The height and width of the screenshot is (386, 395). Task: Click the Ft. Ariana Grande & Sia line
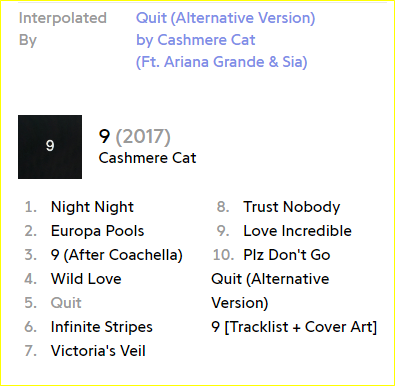(222, 62)
